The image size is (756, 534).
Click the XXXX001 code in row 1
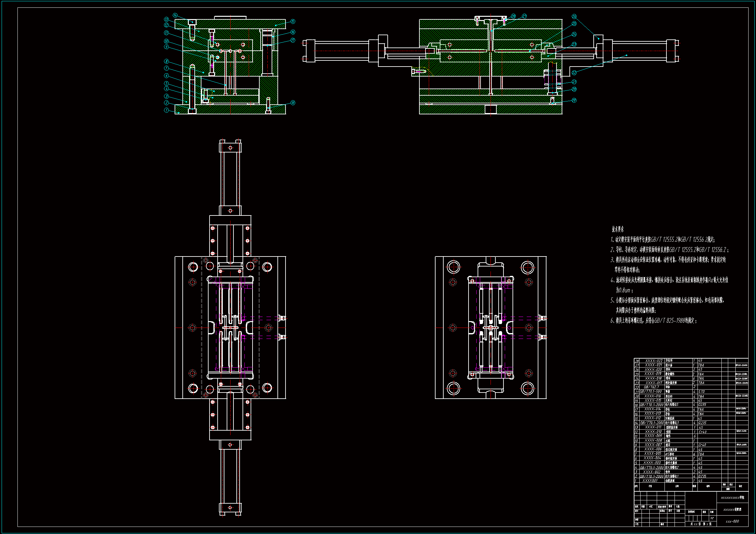[650, 481]
